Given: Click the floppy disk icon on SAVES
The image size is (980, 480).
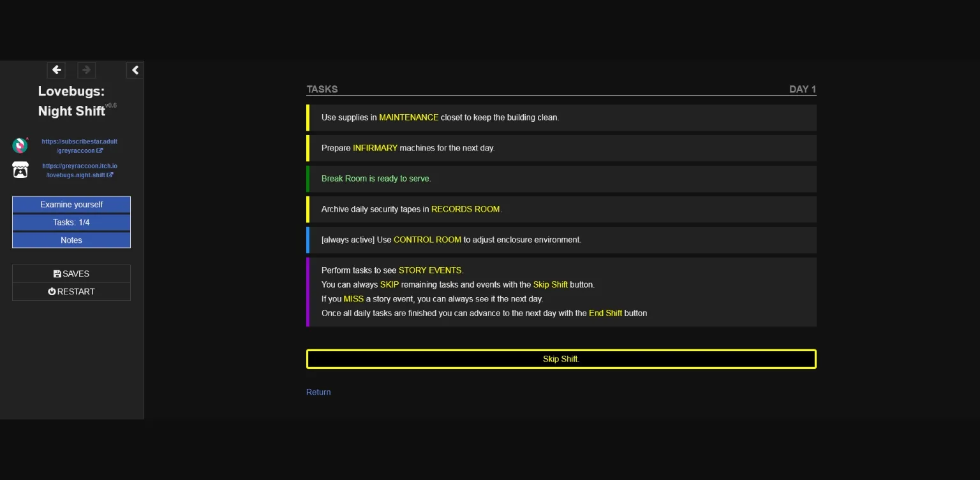Looking at the screenshot, I should tap(57, 273).
